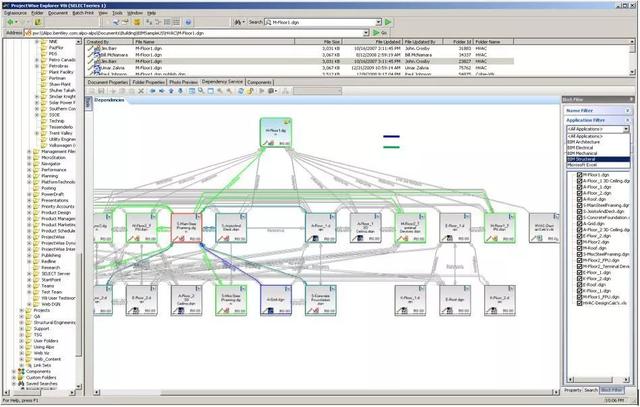The image size is (640, 407).
Task: Select the Saved Searches tree item
Action: point(41,384)
